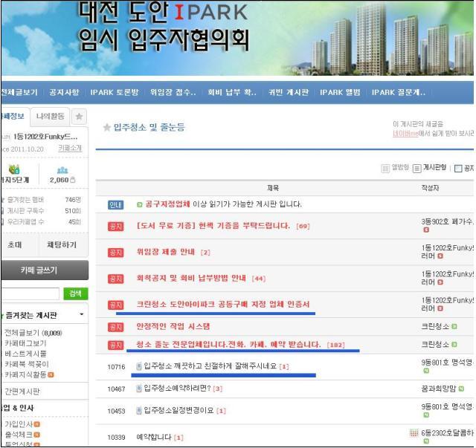
Task: Click the 공지 badge for 회칙공지
Action: (x=115, y=279)
